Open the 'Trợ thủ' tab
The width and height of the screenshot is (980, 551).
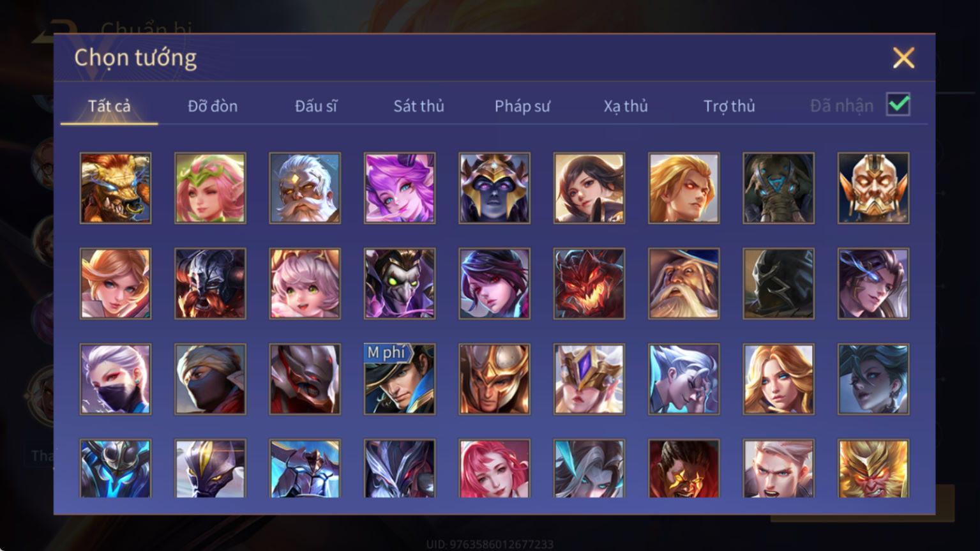[x=729, y=106]
